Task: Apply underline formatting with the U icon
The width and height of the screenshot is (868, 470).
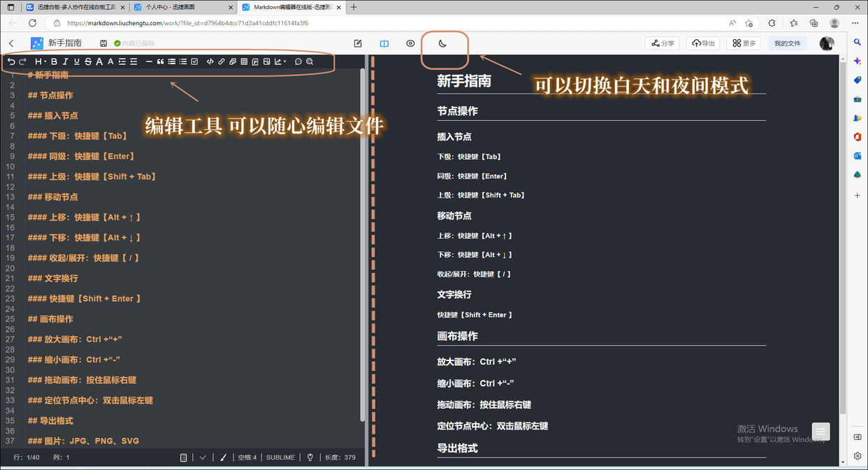Action: (x=77, y=61)
